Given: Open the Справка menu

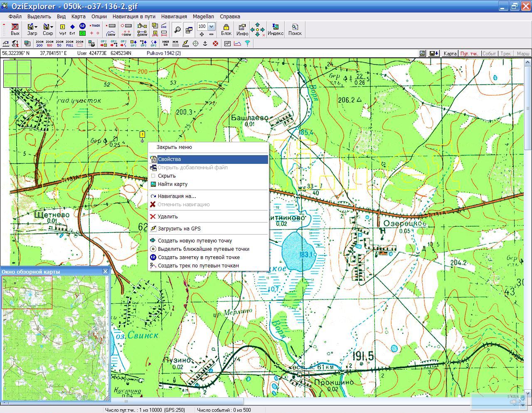Looking at the screenshot, I should (x=230, y=17).
